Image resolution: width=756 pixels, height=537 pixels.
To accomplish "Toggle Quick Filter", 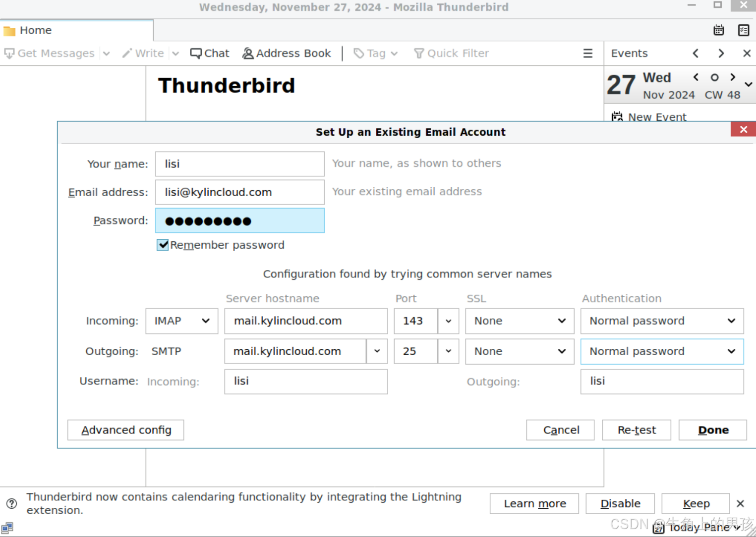I will (x=451, y=53).
